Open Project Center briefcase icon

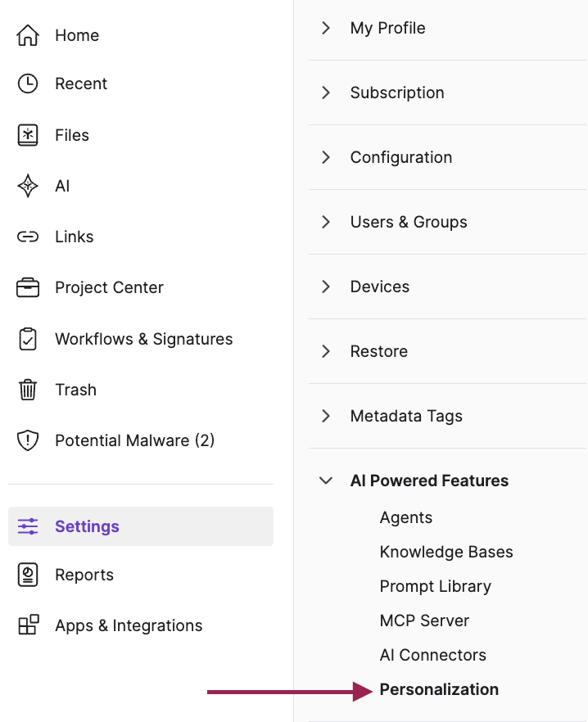pos(28,288)
